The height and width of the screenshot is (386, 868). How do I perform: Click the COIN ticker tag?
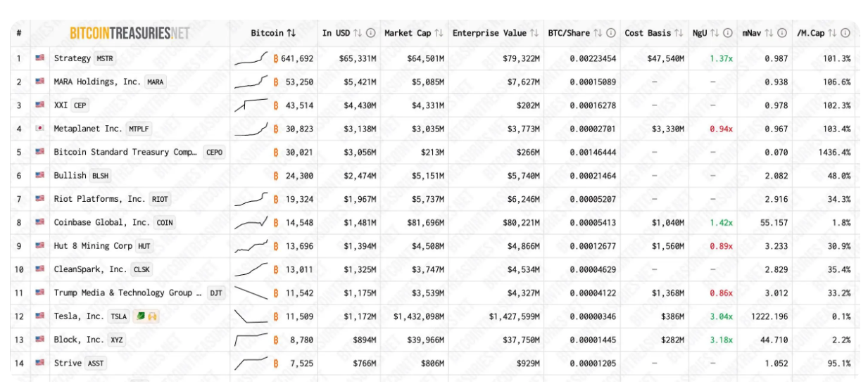(164, 223)
